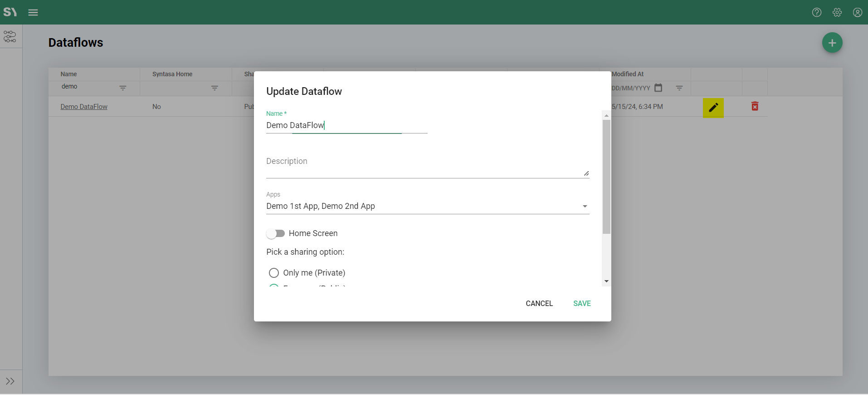Expand the left sidebar with double chevron
Image resolution: width=868 pixels, height=395 pixels.
click(x=10, y=381)
